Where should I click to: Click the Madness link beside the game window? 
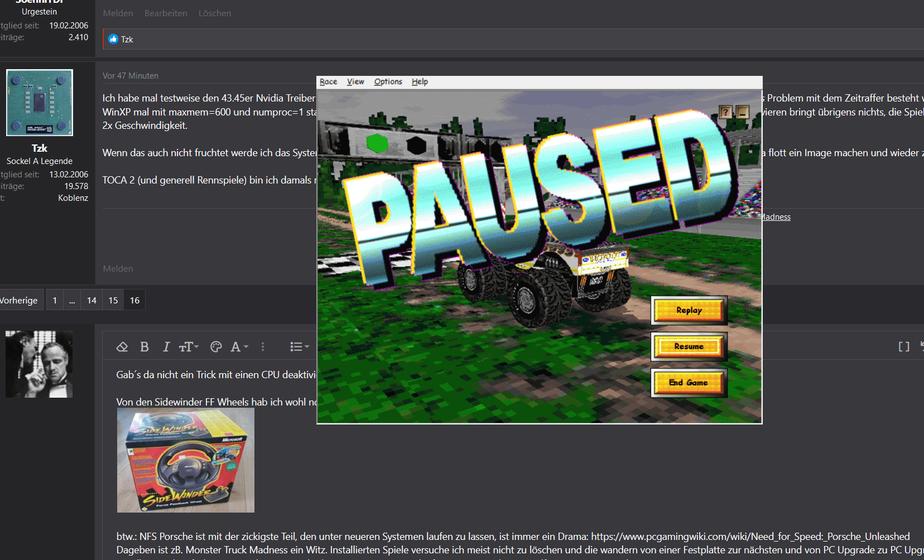pyautogui.click(x=776, y=217)
